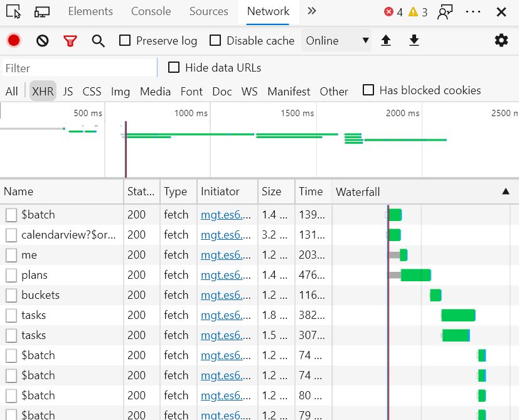Filter requests by WS type
The height and width of the screenshot is (420, 519).
tap(249, 91)
